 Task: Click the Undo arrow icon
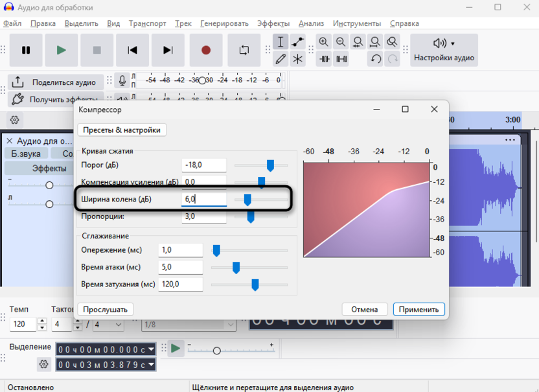tap(376, 59)
